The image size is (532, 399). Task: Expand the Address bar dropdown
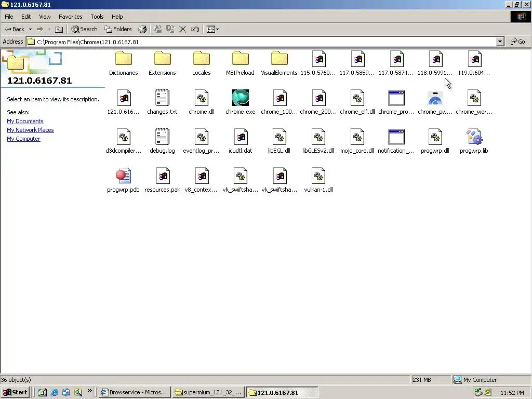[500, 42]
